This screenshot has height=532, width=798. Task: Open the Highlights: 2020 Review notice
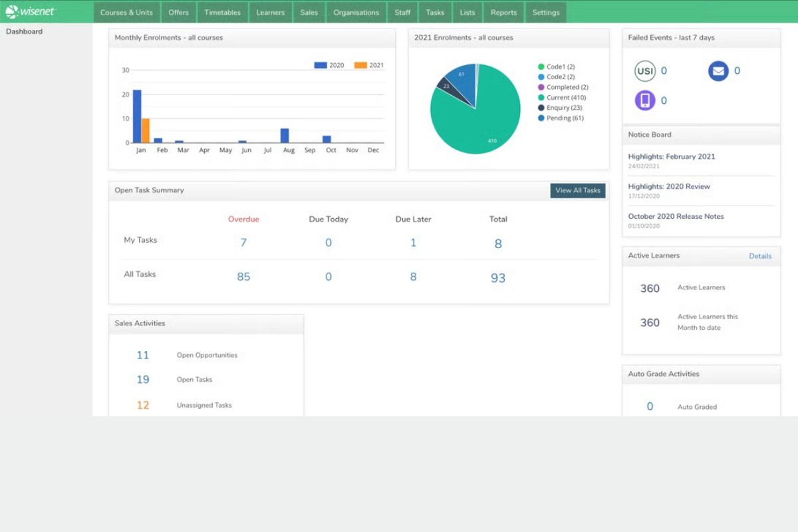pos(669,186)
